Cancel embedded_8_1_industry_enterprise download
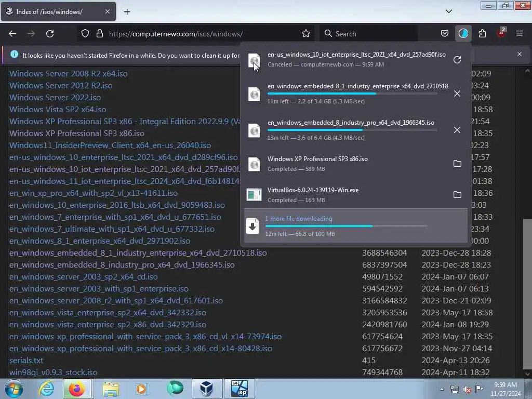The height and width of the screenshot is (399, 532). pyautogui.click(x=457, y=94)
